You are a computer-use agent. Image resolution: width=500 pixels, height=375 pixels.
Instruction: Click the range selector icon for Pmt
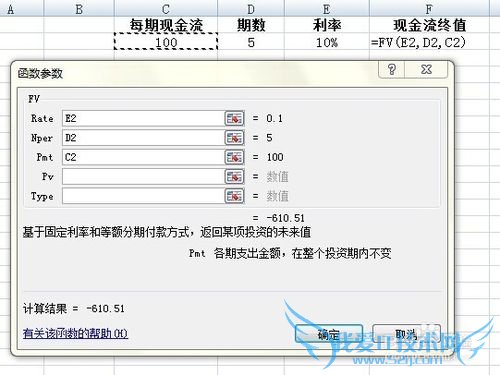pos(235,157)
